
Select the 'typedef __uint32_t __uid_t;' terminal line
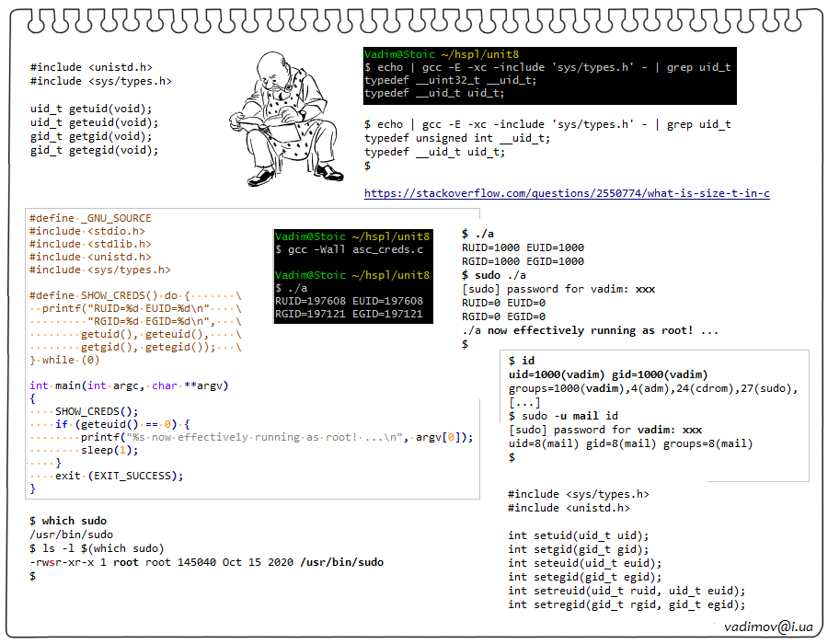[451, 80]
